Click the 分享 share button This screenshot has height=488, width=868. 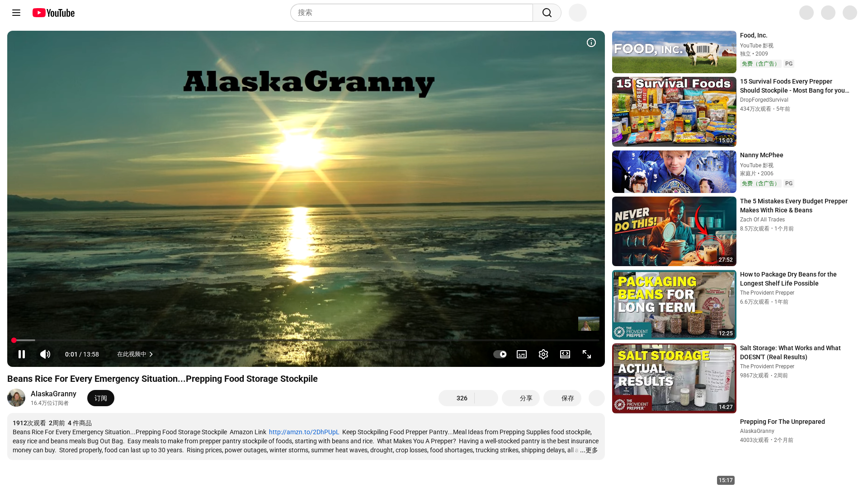521,398
